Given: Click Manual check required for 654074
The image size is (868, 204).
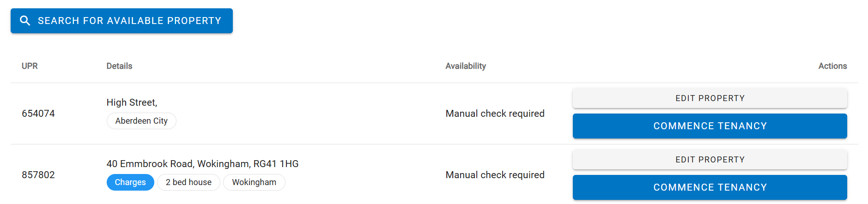Looking at the screenshot, I should (495, 114).
